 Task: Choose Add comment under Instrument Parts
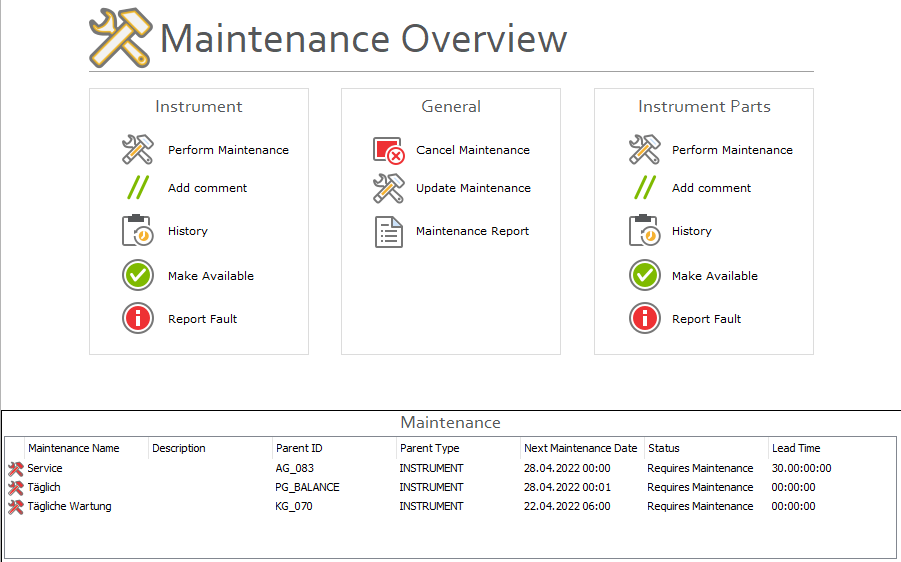tap(711, 188)
